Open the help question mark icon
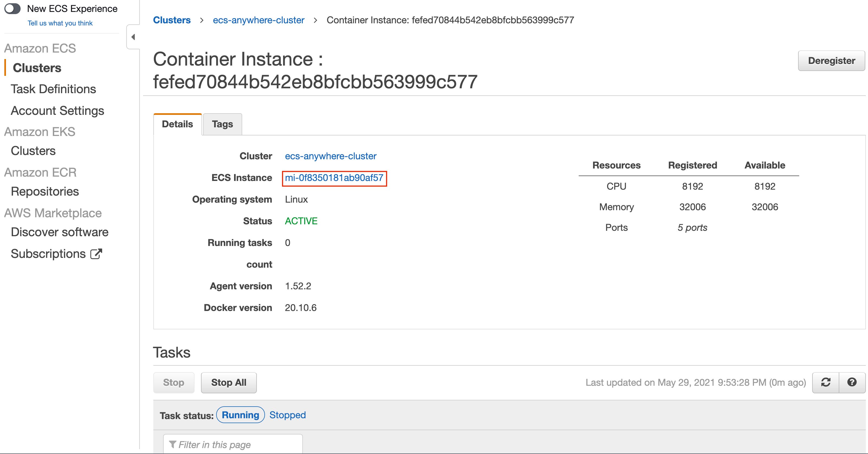 [851, 382]
